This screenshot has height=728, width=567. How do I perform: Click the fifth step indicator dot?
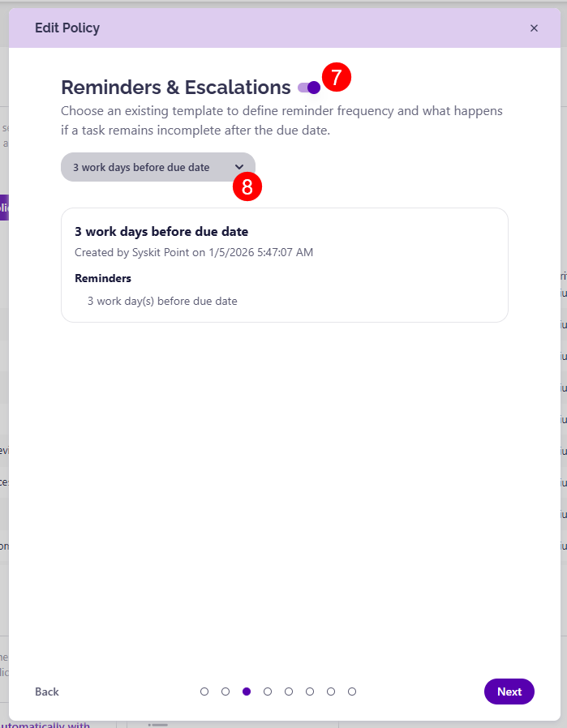[x=289, y=692]
